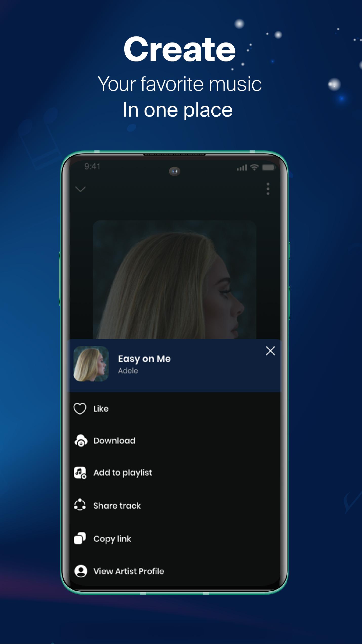Tap the Easy on Me album thumbnail
The image size is (362, 644).
pos(91,364)
